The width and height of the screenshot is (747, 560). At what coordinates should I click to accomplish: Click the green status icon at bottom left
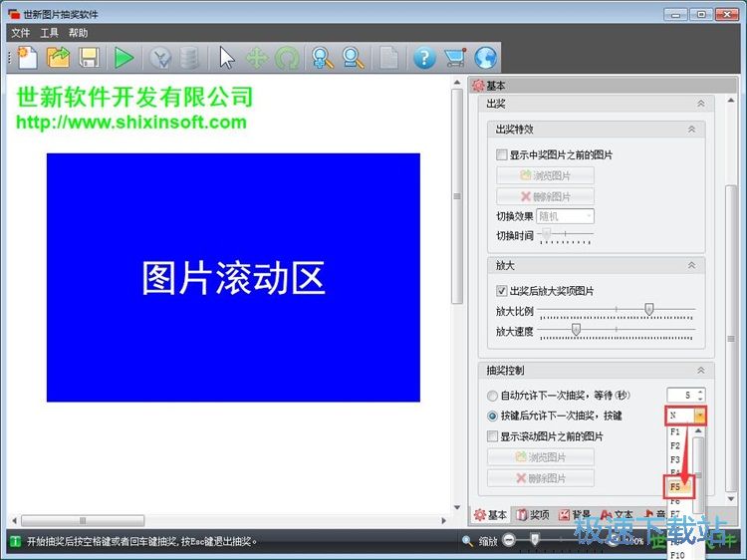pos(15,541)
